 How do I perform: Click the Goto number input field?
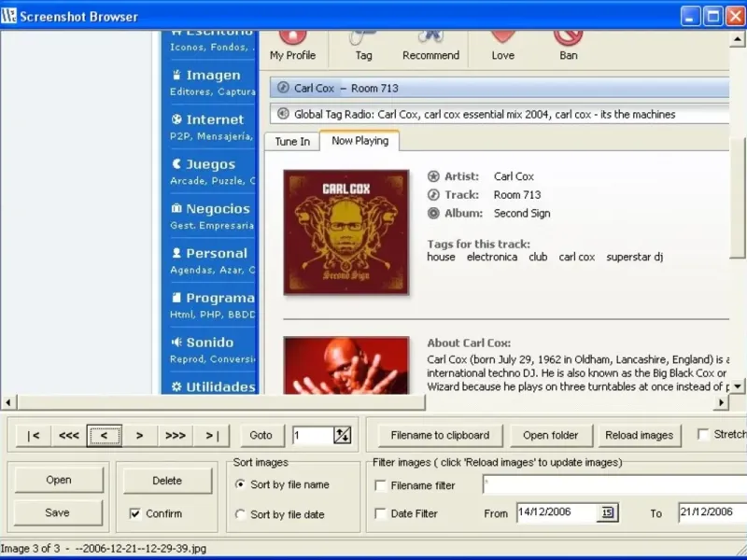point(313,435)
